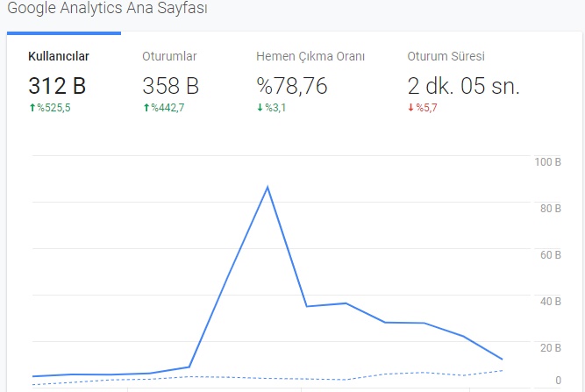
Task: Click the green up arrow beside %442,7
Action: click(146, 107)
